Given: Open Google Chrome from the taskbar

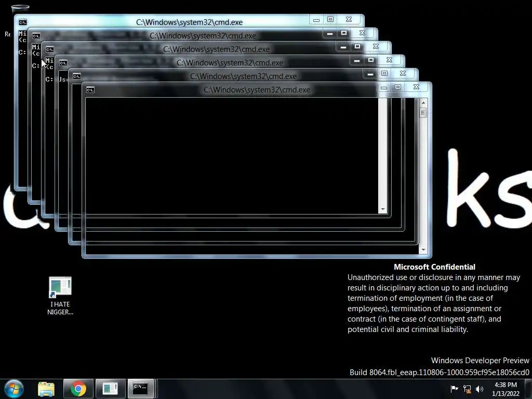Looking at the screenshot, I should [78, 389].
